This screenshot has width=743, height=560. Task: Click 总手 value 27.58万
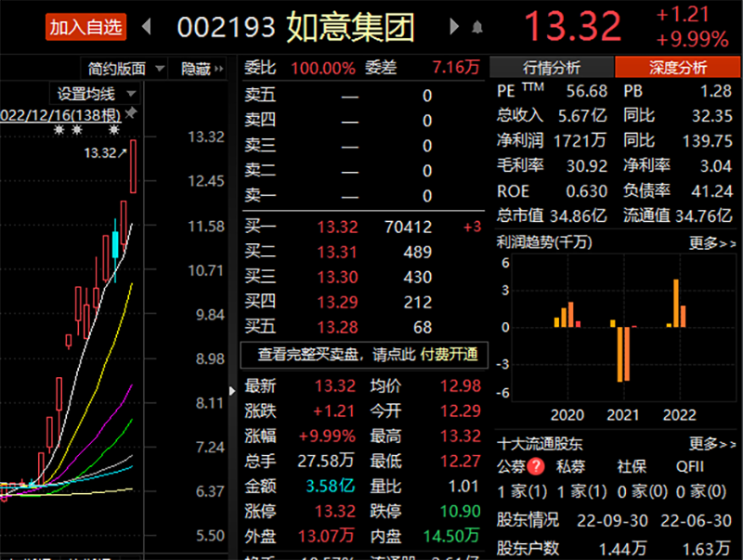[326, 461]
